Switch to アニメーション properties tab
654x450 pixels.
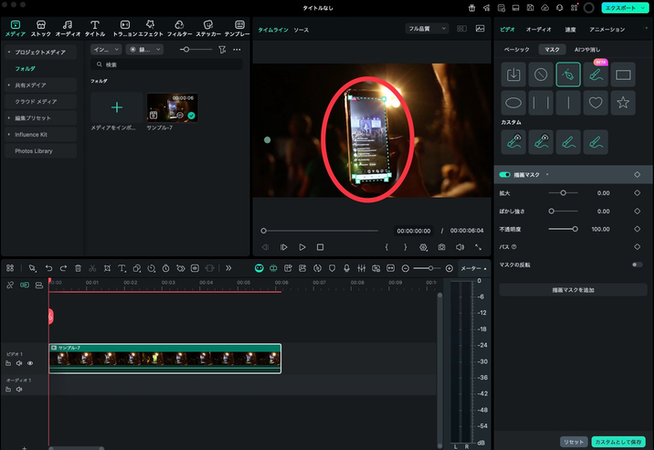pyautogui.click(x=607, y=29)
